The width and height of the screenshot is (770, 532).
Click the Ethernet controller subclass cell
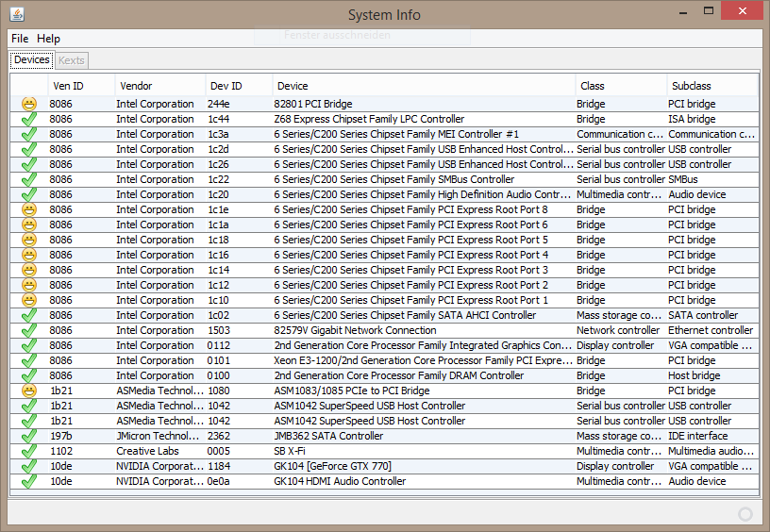click(x=712, y=330)
